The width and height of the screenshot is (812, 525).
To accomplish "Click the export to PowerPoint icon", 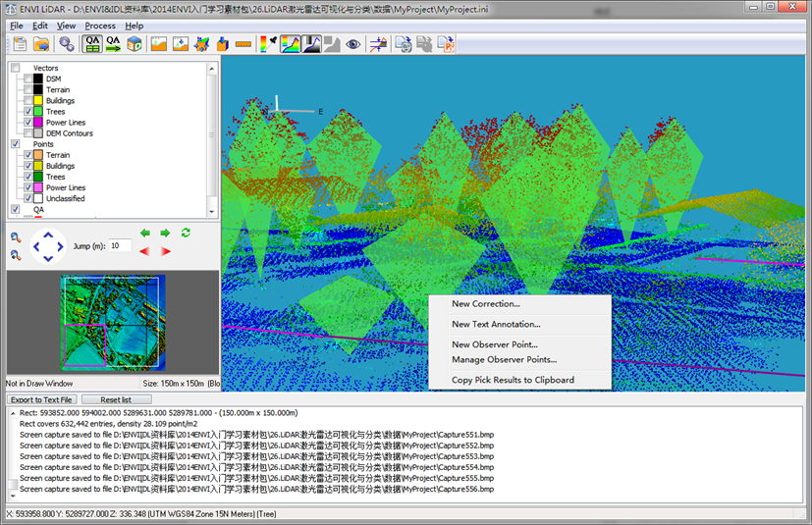I will (446, 44).
